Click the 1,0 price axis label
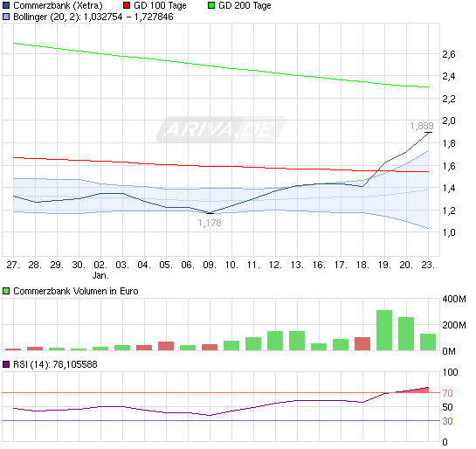This screenshot has width=476, height=449. point(449,232)
